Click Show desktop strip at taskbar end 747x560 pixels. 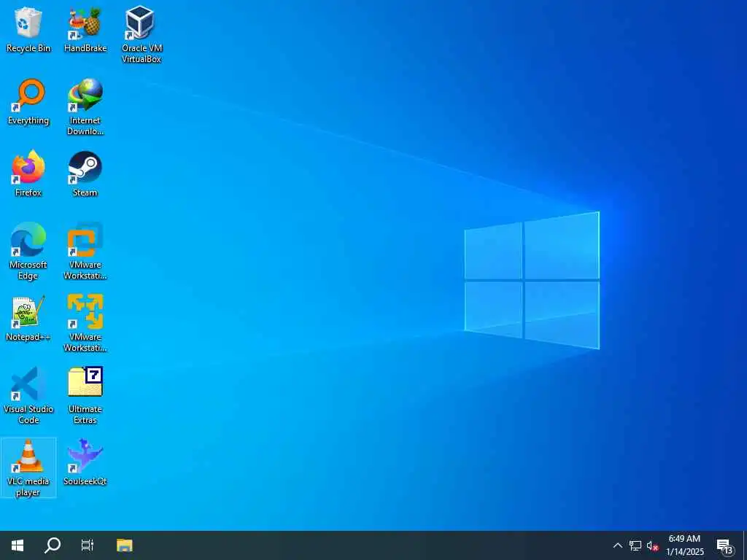point(745,545)
